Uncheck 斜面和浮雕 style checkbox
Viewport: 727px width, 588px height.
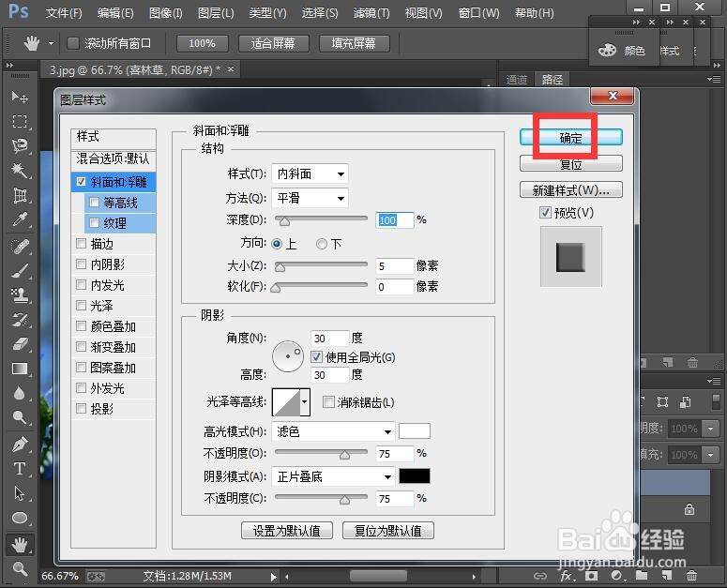tap(81, 182)
